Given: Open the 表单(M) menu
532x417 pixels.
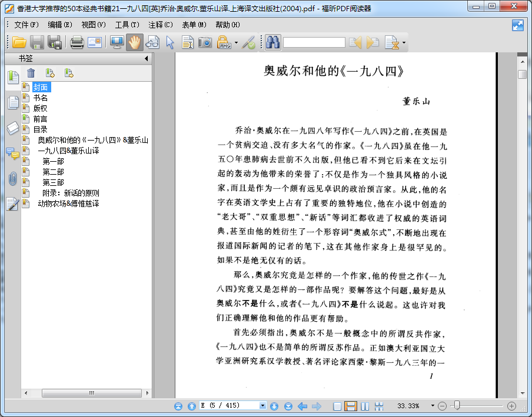Looking at the screenshot, I should point(194,25).
